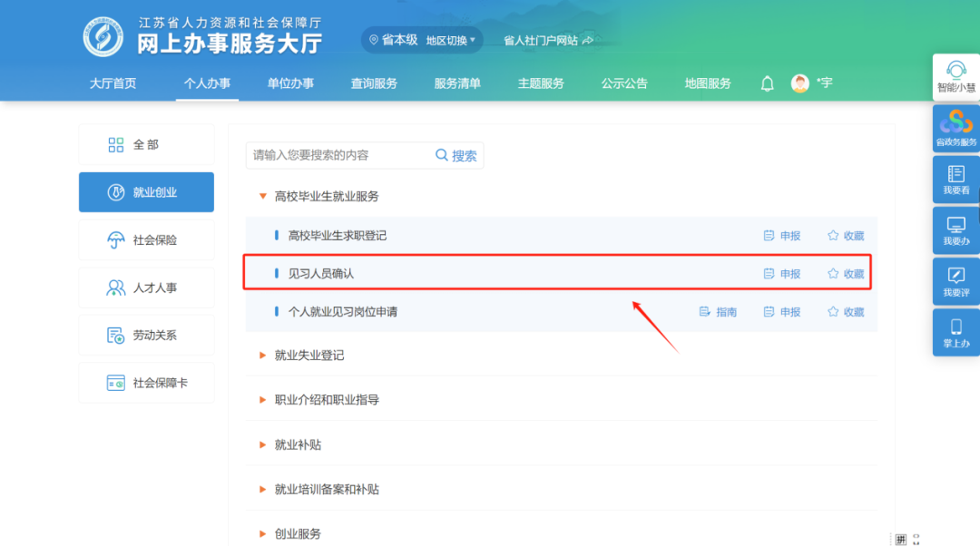Open 省政务服务 side shortcut

point(955,128)
